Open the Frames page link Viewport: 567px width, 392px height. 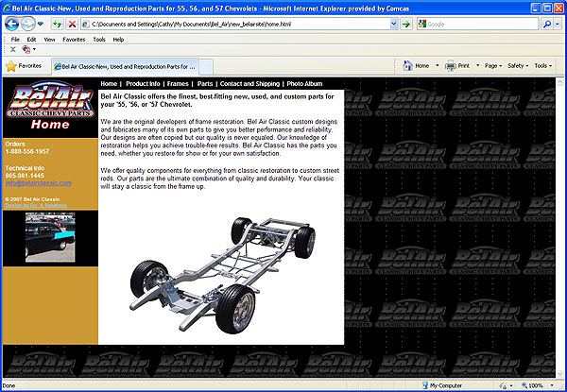pos(178,84)
